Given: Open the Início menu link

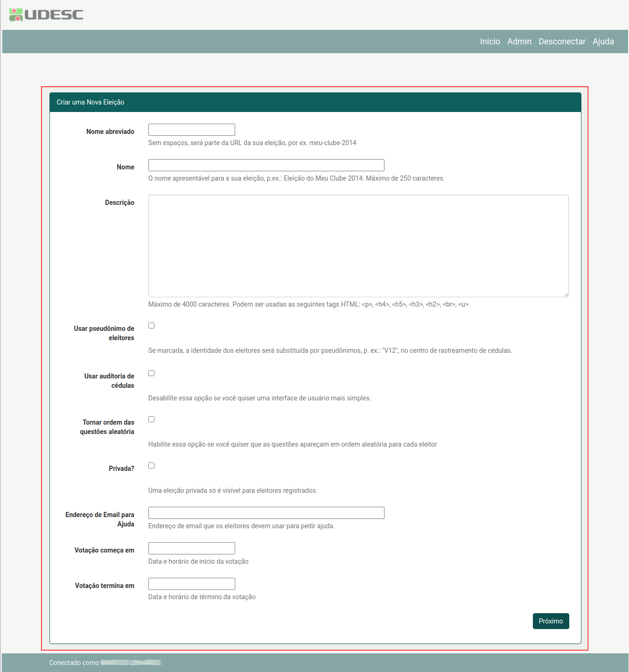Looking at the screenshot, I should click(x=490, y=42).
